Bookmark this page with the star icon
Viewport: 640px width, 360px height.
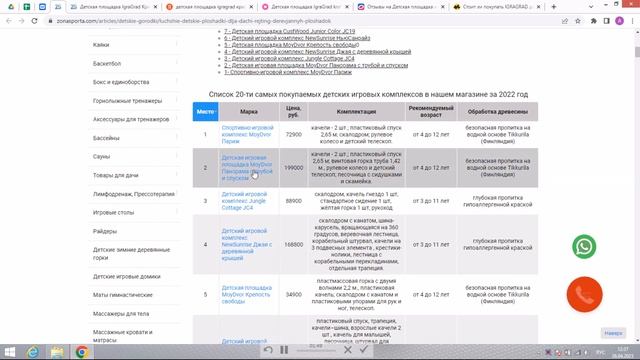[578, 21]
